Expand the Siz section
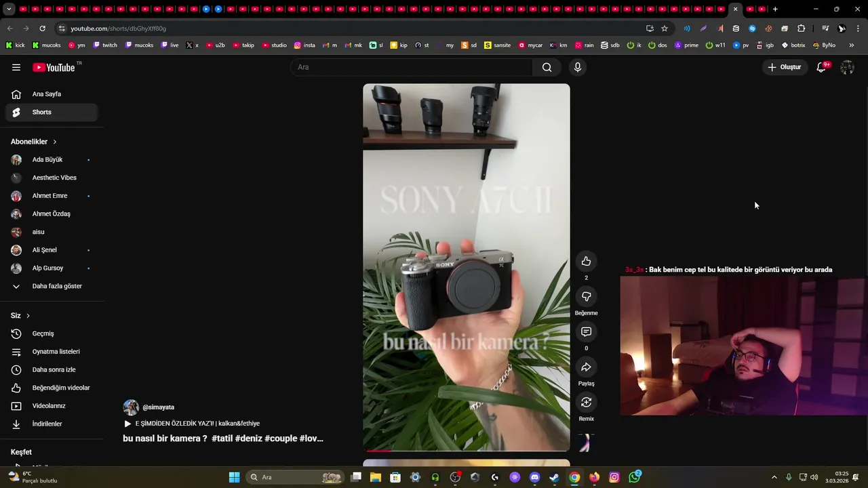 click(x=20, y=316)
